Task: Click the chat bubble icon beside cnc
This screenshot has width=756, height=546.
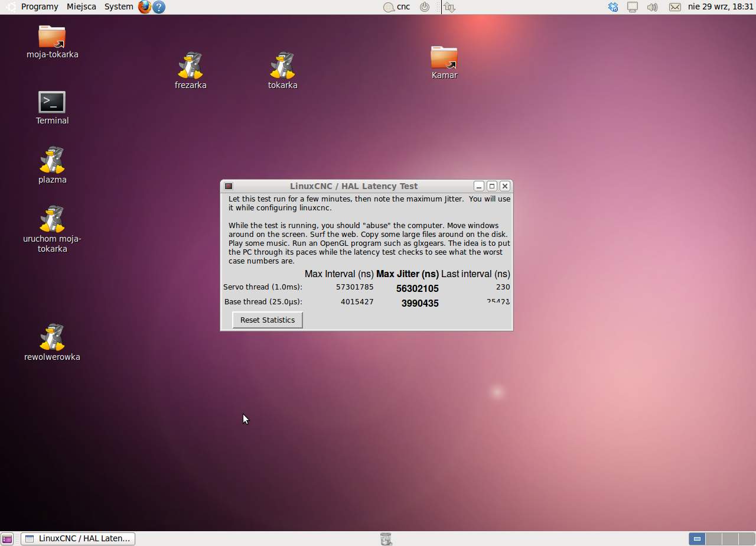Action: pos(388,7)
